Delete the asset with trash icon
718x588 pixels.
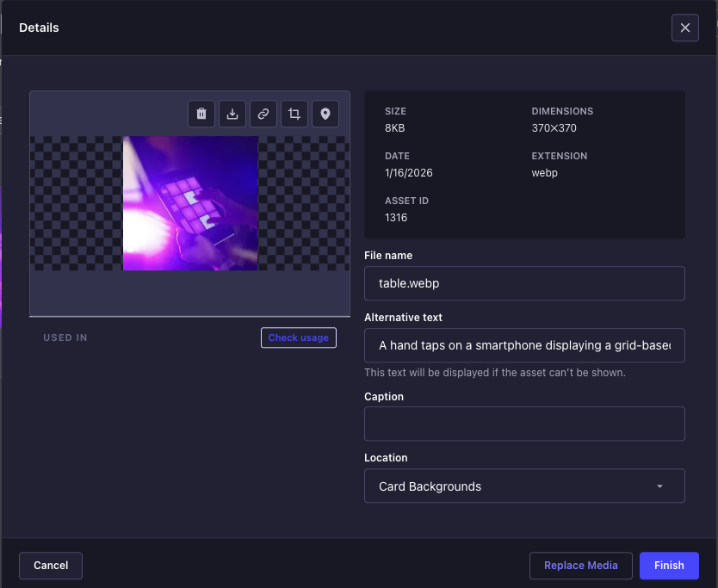201,114
